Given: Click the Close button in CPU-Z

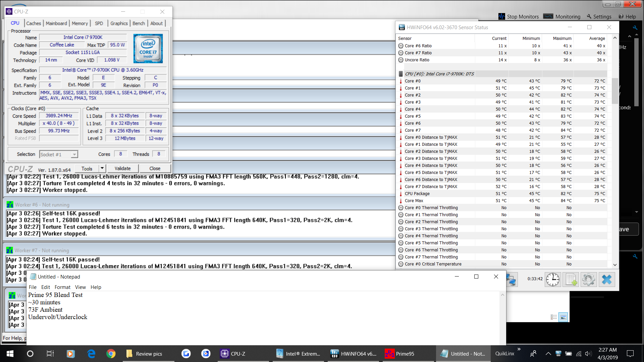Looking at the screenshot, I should pyautogui.click(x=155, y=168).
